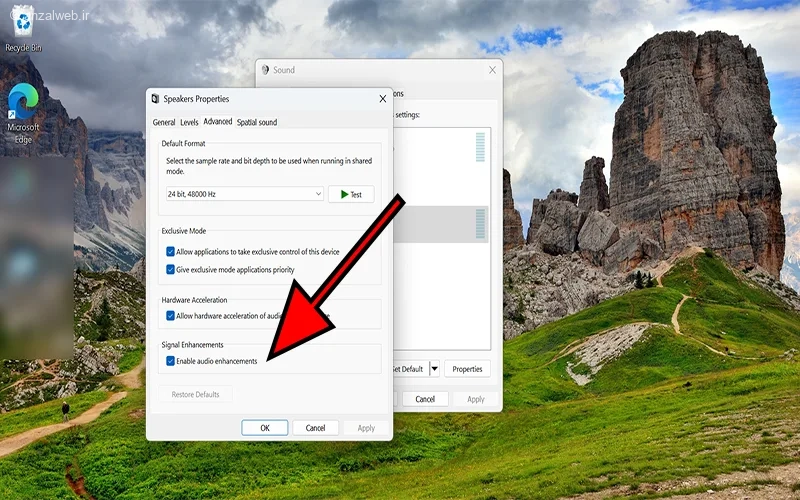Switch to the Levels tab
Screen dimensions: 800x500
pyautogui.click(x=189, y=122)
